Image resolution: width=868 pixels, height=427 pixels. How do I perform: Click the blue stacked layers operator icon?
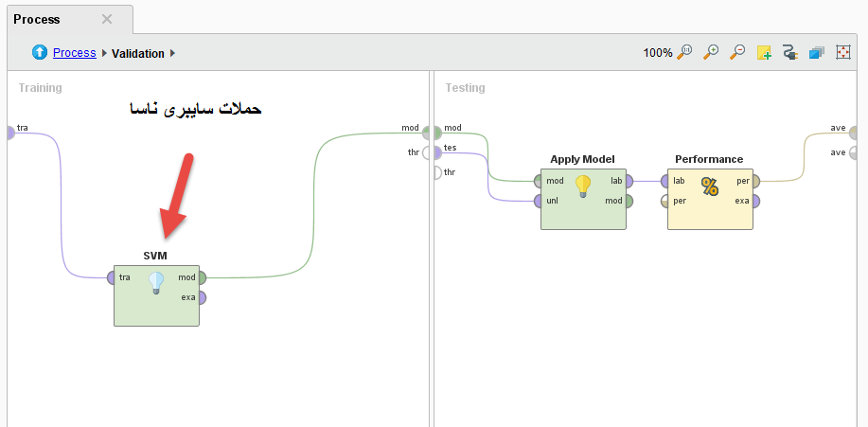[x=817, y=53]
